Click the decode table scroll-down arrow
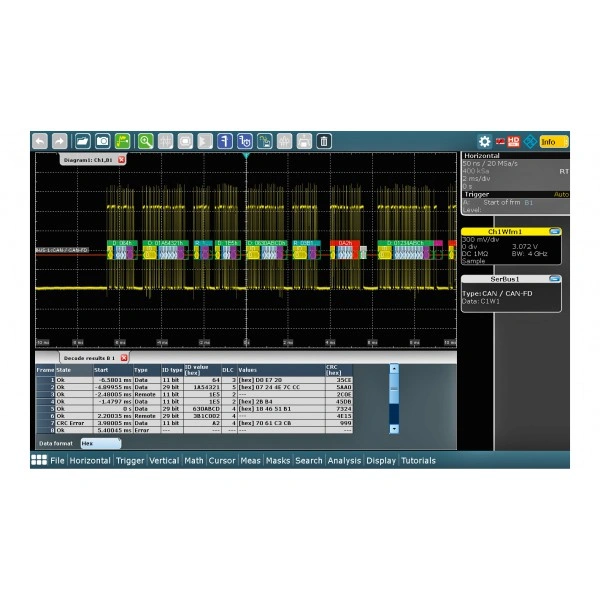The height and width of the screenshot is (600, 600). click(394, 429)
